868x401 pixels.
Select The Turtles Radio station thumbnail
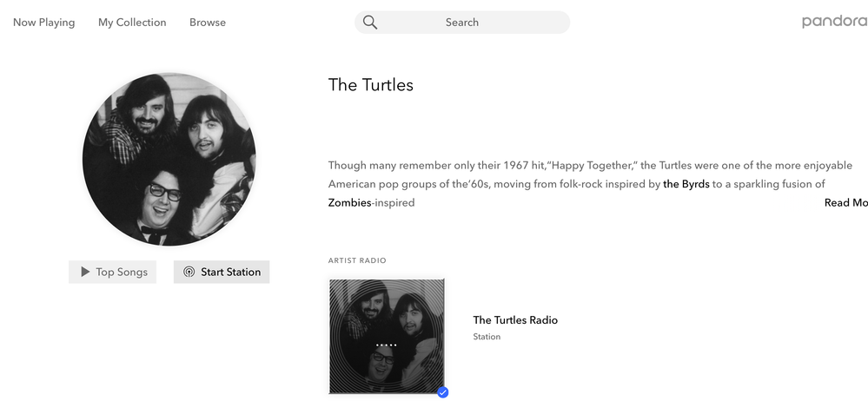pos(387,336)
